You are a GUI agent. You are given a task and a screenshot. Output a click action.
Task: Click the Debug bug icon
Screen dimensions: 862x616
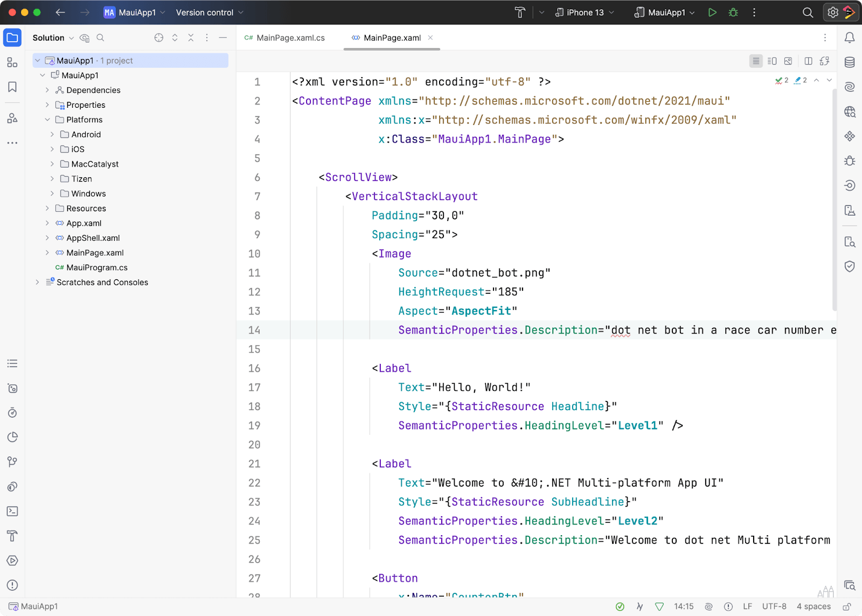(x=733, y=12)
